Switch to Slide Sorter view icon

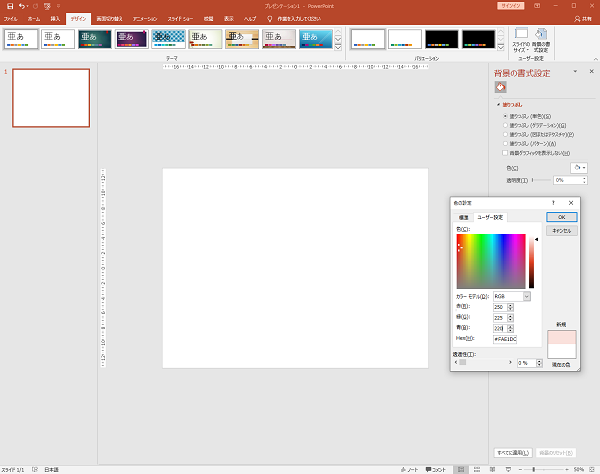[x=477, y=469]
